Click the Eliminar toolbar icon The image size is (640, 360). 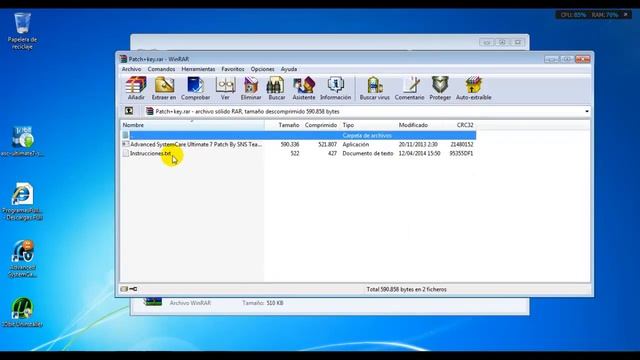[x=251, y=88]
